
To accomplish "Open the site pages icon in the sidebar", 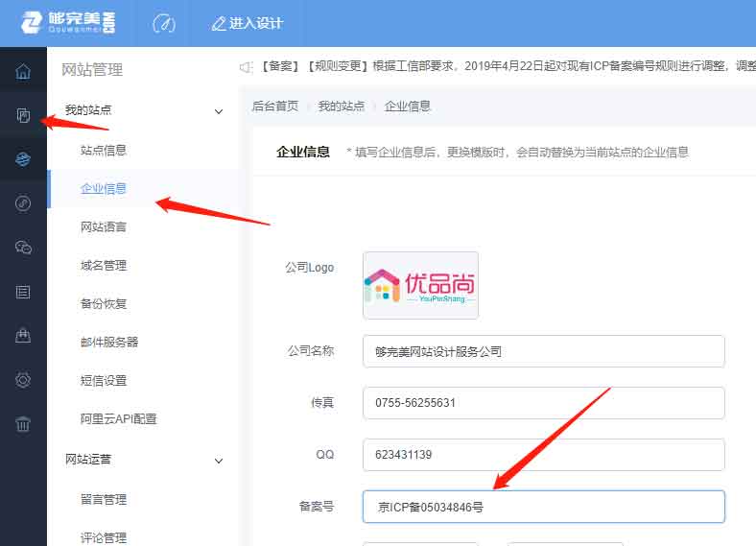I will point(23,116).
